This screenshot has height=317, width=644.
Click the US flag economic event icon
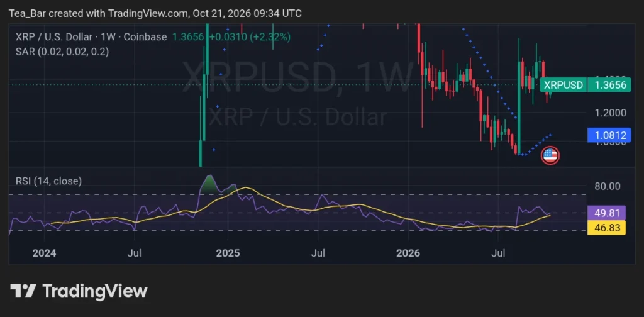point(550,155)
